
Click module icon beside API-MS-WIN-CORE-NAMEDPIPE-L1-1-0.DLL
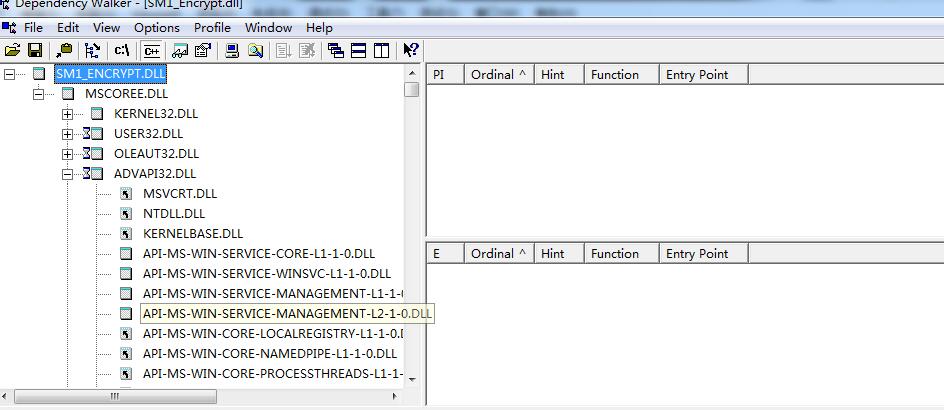pos(126,353)
